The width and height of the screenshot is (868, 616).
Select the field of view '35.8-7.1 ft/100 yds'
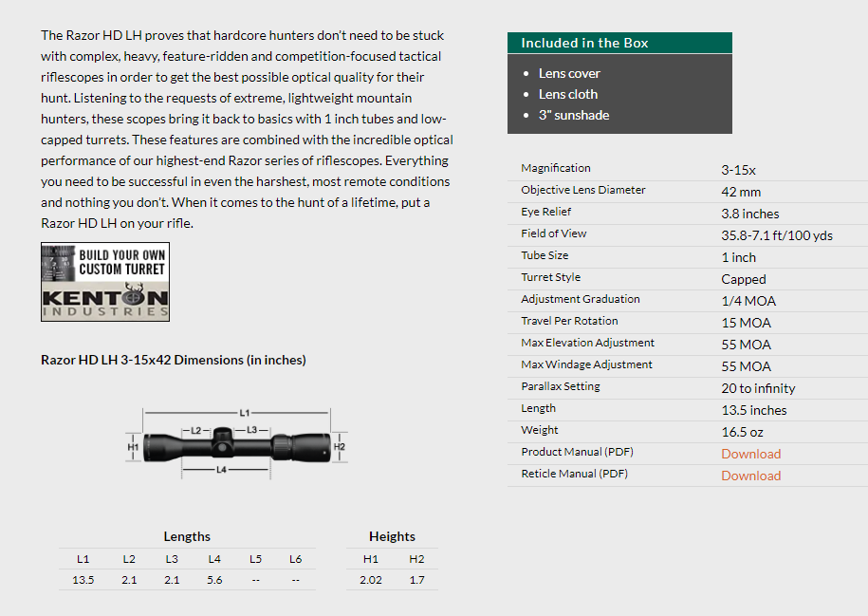click(x=777, y=235)
